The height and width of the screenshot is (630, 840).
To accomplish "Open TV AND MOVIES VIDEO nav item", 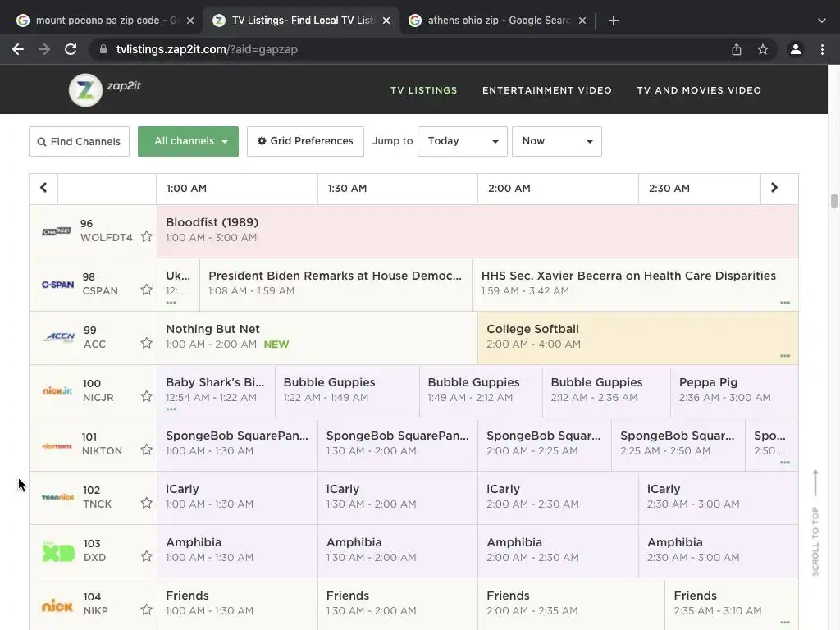I will [x=699, y=90].
